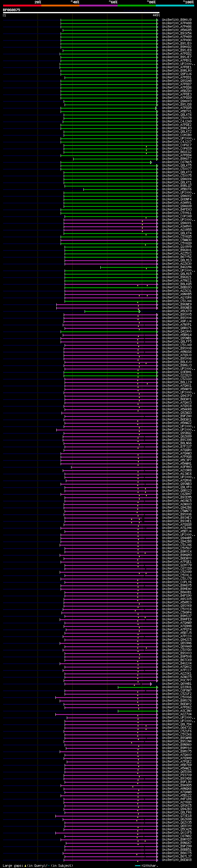Image resolution: width=197 pixels, height=868 pixels.
Task: Open hit UniRef100_Q9SGA8
Action: pyautogui.click(x=177, y=81)
